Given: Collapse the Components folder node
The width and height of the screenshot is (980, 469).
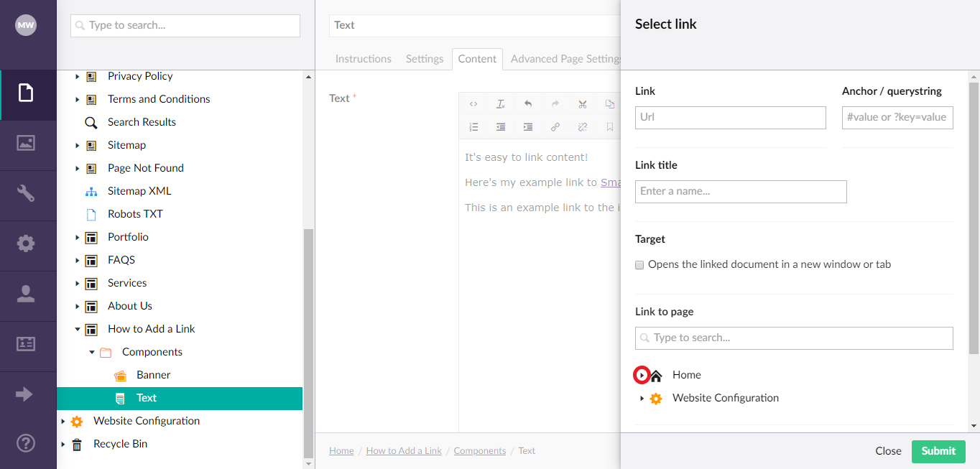Looking at the screenshot, I should pyautogui.click(x=92, y=352).
